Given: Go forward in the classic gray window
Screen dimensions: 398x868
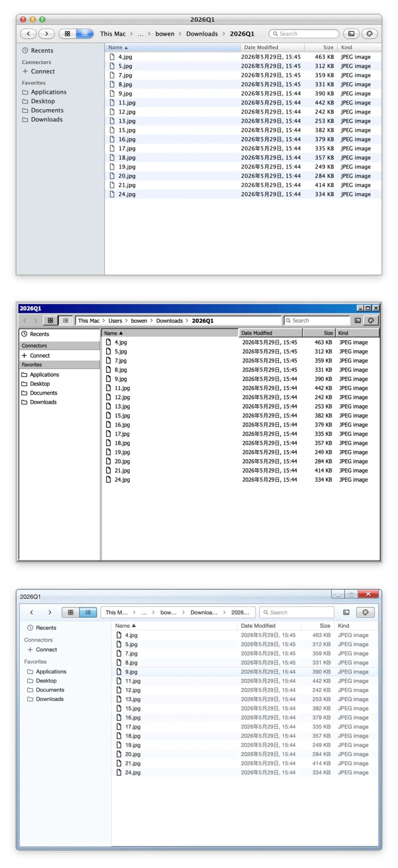Looking at the screenshot, I should [x=36, y=320].
